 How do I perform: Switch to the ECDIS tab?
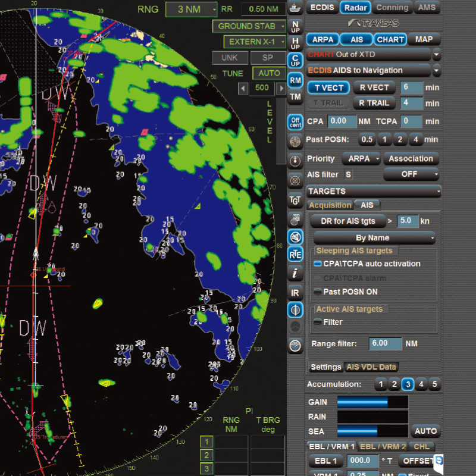[x=322, y=8]
